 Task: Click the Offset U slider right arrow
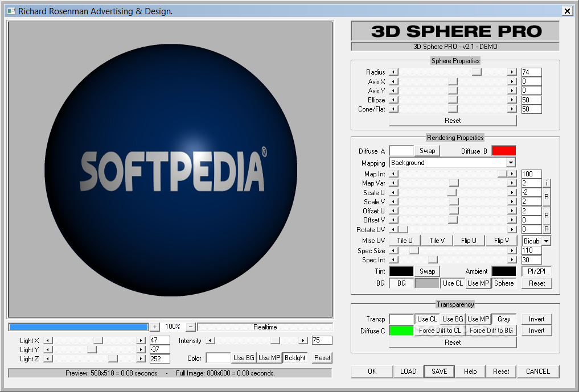512,211
